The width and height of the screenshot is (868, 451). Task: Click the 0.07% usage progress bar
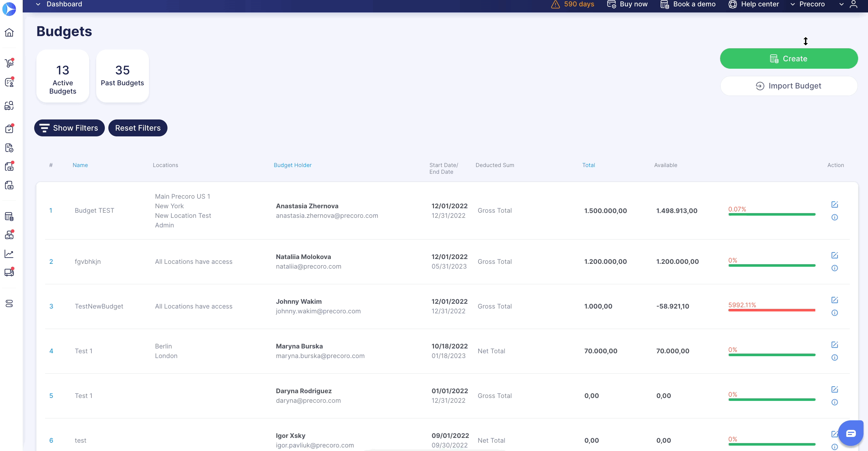[x=771, y=214]
